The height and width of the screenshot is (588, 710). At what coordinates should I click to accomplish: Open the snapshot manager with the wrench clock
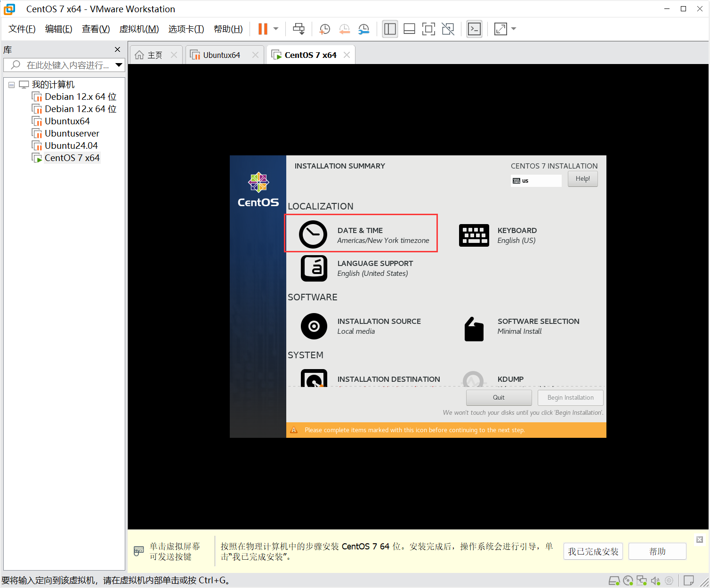click(x=363, y=29)
